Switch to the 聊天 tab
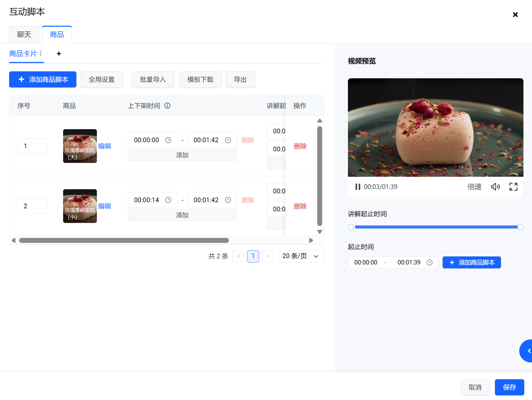Image resolution: width=532 pixels, height=400 pixels. coord(24,35)
